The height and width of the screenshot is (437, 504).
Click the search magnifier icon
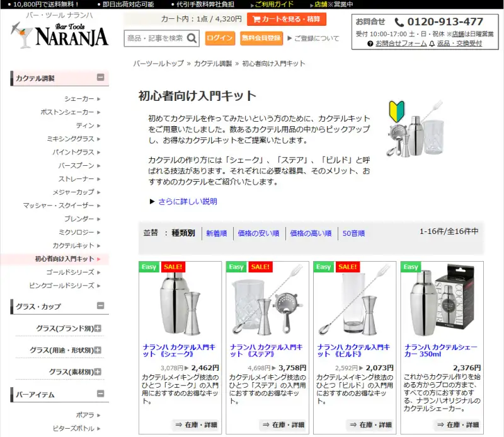pyautogui.click(x=192, y=38)
